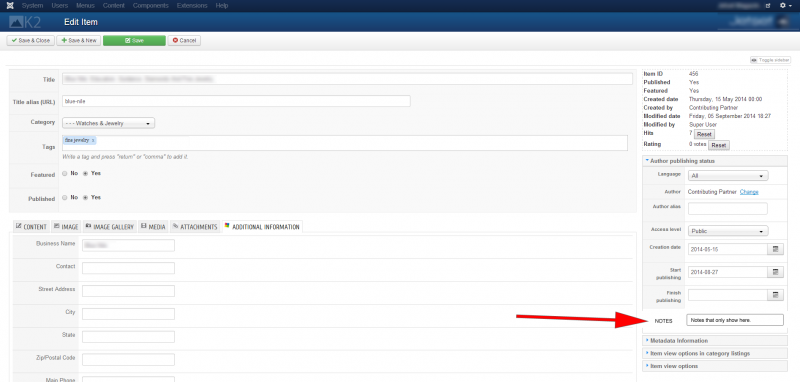Open the Components menu
Viewport: 800px width, 382px height.
tap(151, 6)
